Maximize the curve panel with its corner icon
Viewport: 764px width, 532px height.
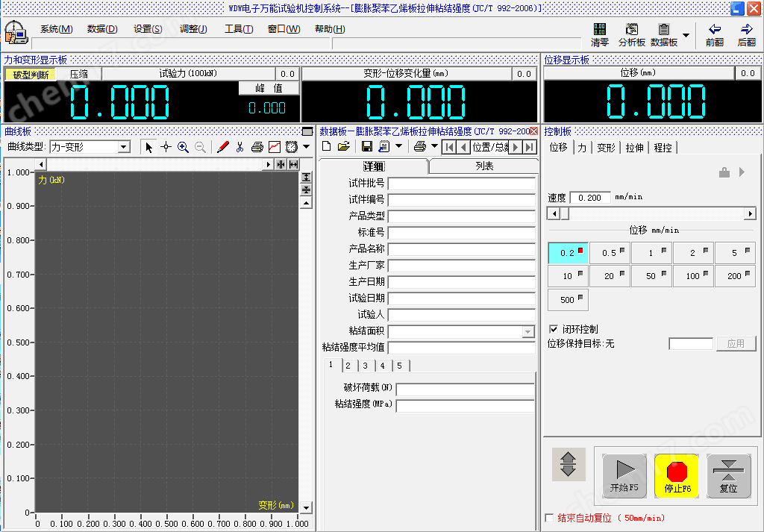pyautogui.click(x=307, y=131)
